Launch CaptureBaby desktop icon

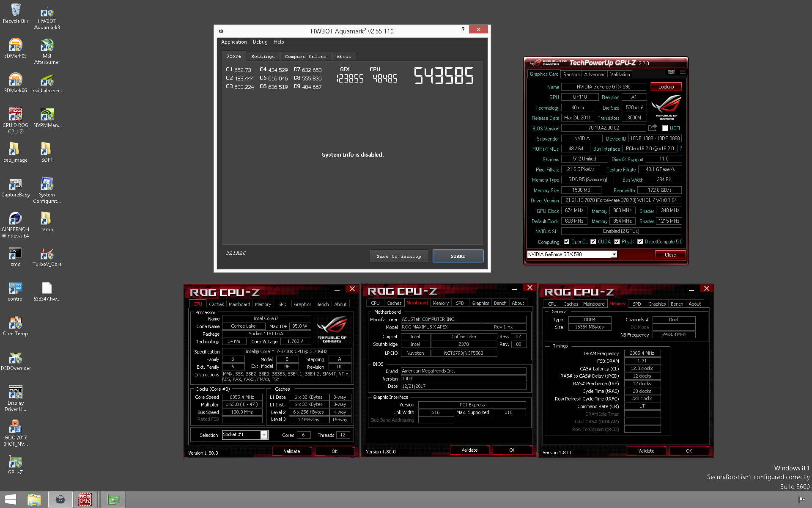point(16,187)
